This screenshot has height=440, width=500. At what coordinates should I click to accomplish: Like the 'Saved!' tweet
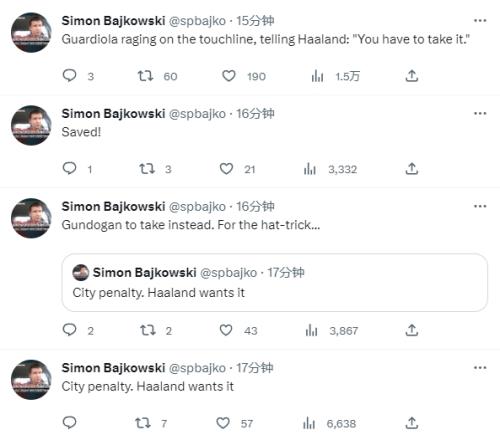[x=226, y=169]
